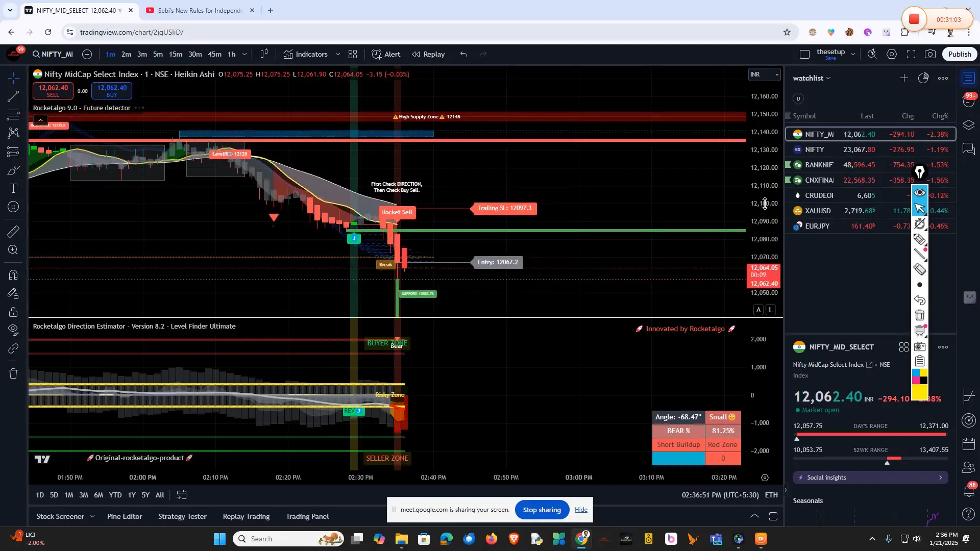Add symbol to compare plus icon
This screenshot has width=980, height=551.
tap(87, 54)
